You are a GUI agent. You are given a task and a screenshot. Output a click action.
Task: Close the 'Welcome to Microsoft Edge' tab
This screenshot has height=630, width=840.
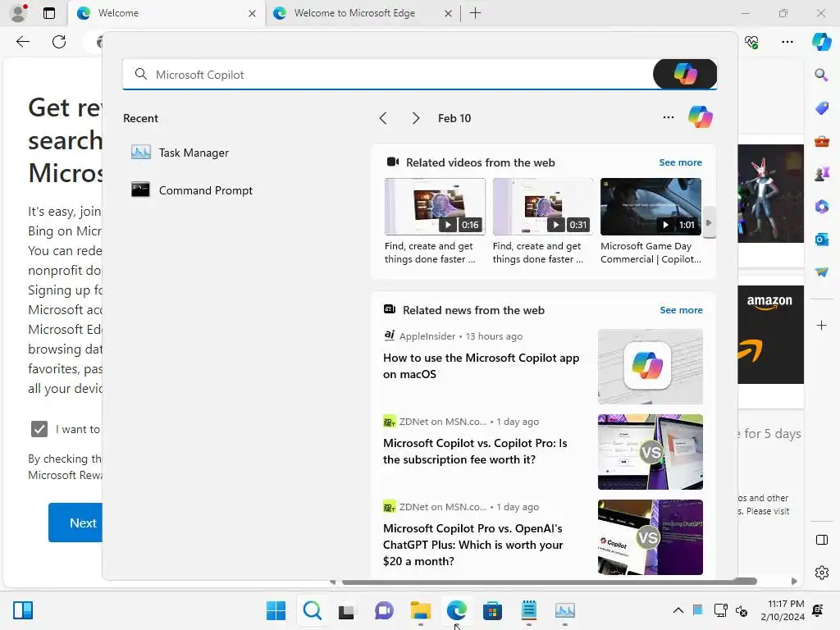coord(448,13)
